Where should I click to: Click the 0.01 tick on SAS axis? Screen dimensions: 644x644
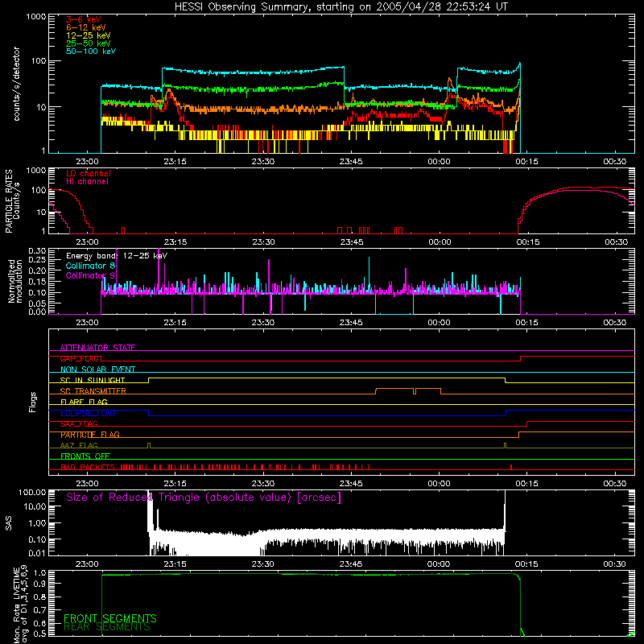pyautogui.click(x=37, y=553)
